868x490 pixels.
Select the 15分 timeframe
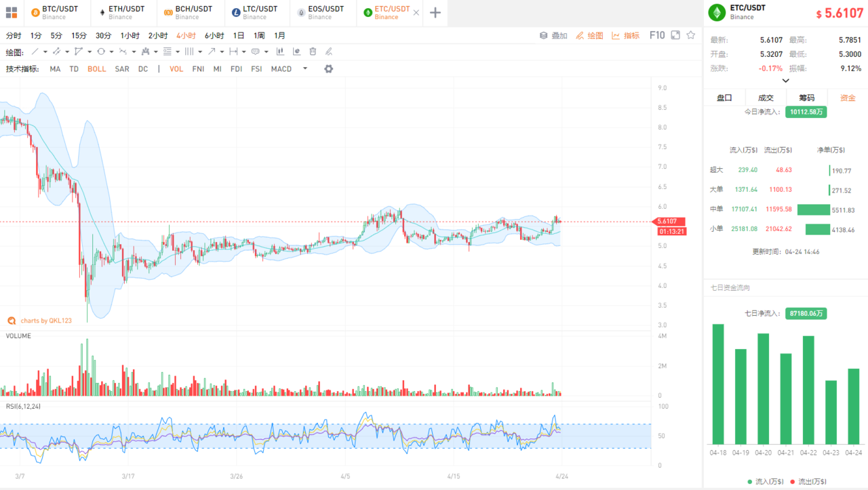point(79,35)
